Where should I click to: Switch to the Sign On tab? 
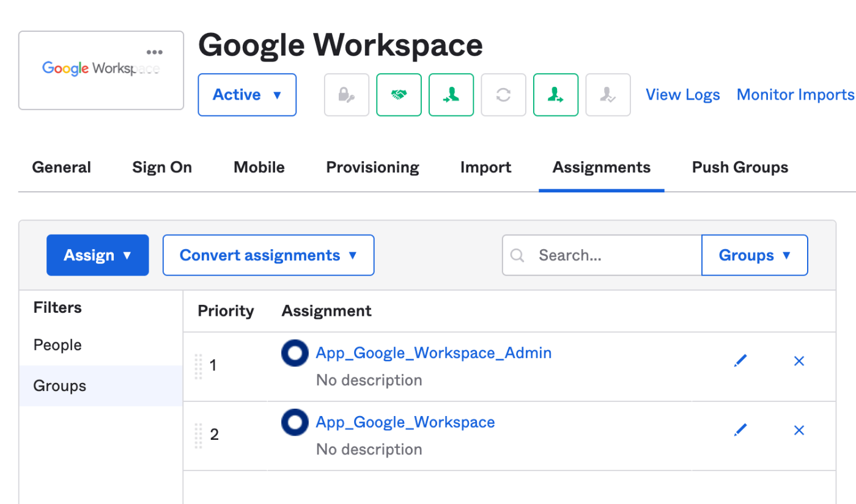pos(162,167)
